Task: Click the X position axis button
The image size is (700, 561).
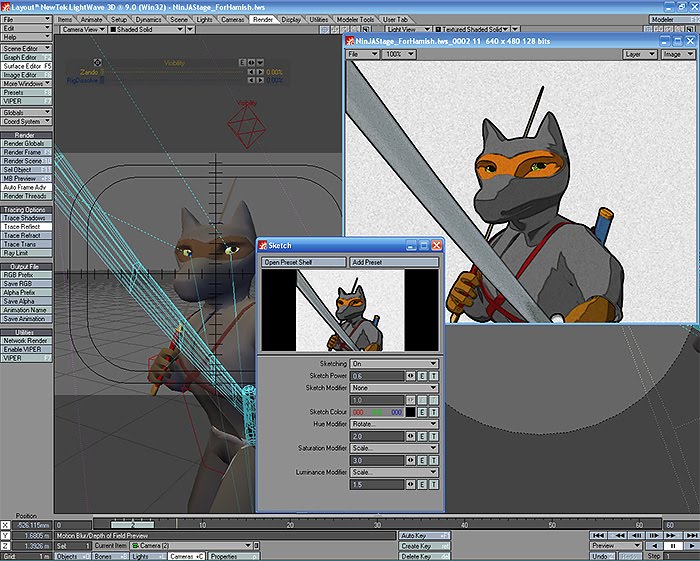Action: (x=5, y=525)
